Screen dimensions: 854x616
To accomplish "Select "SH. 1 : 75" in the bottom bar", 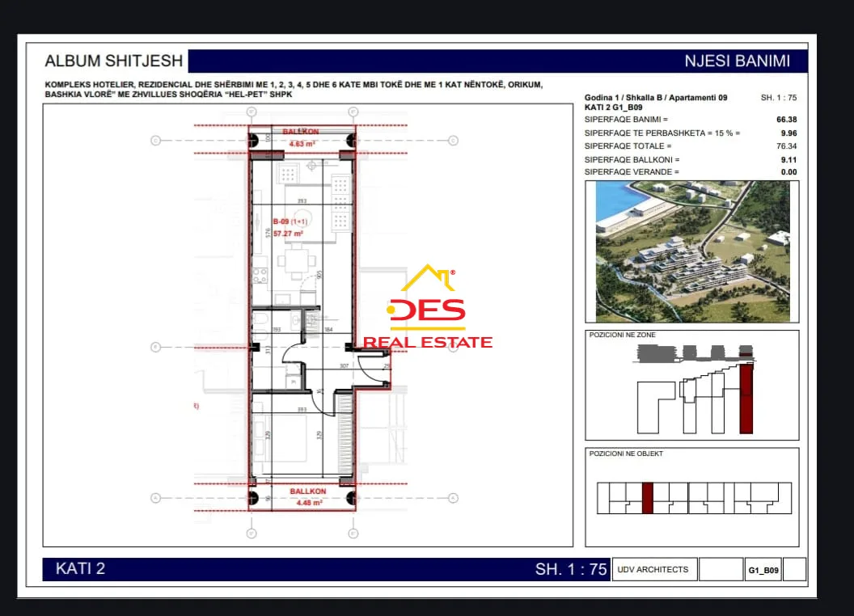I will pyautogui.click(x=571, y=569).
